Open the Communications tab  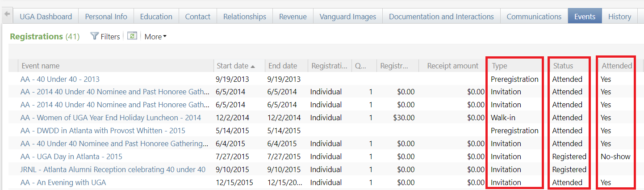click(534, 17)
